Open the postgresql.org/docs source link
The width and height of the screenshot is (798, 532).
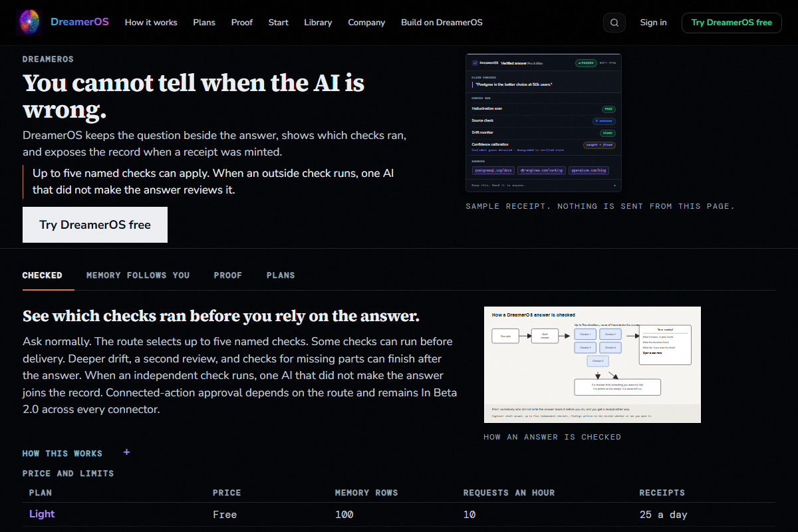(x=493, y=170)
